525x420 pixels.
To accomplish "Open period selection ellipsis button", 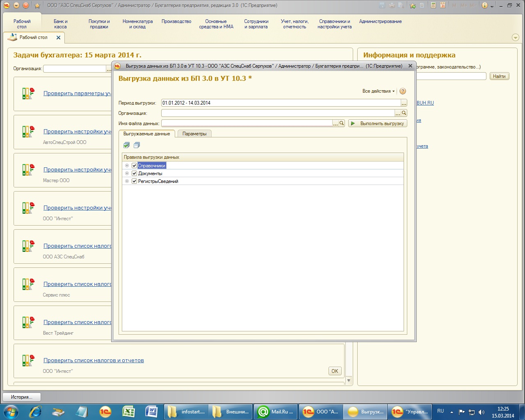I will tap(404, 103).
